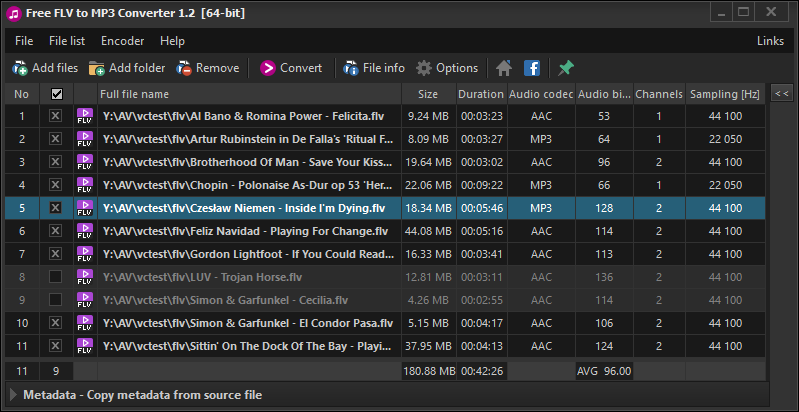
Task: Open the Help menu
Action: (172, 41)
